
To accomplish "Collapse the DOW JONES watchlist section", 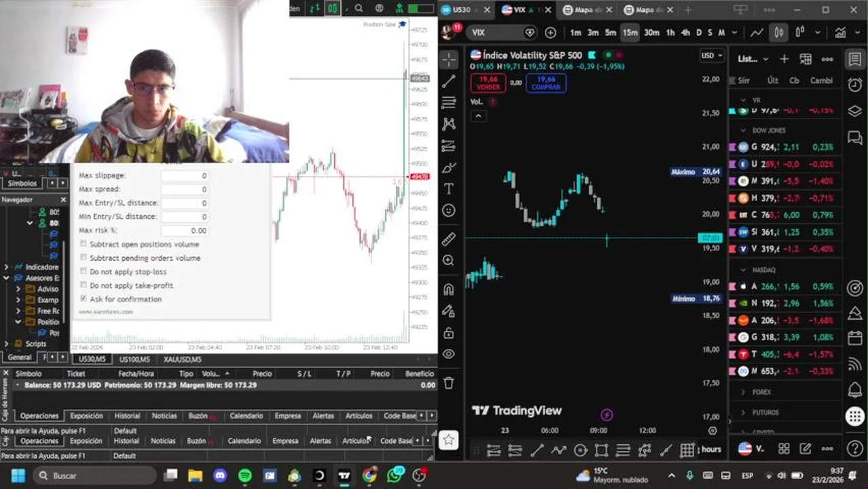I will pos(743,130).
